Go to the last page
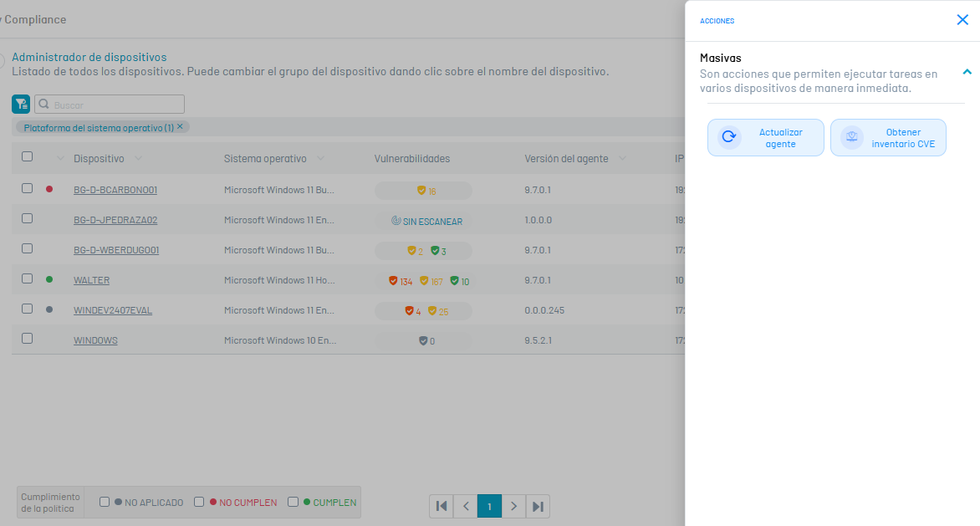 click(538, 506)
